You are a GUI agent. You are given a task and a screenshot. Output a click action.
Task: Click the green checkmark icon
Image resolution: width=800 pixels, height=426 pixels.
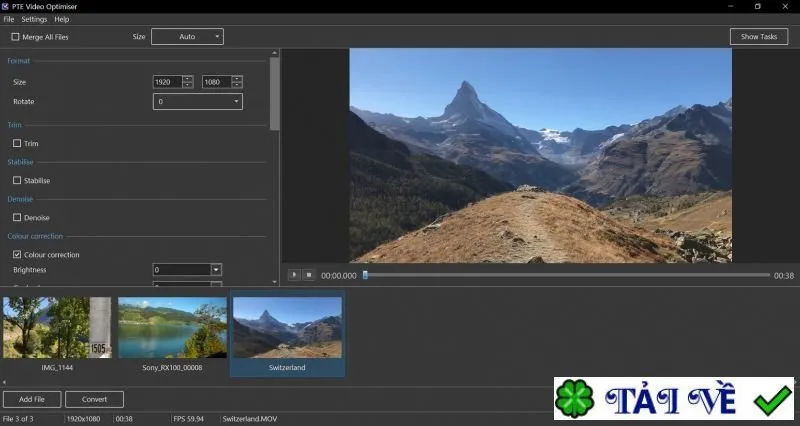point(772,399)
